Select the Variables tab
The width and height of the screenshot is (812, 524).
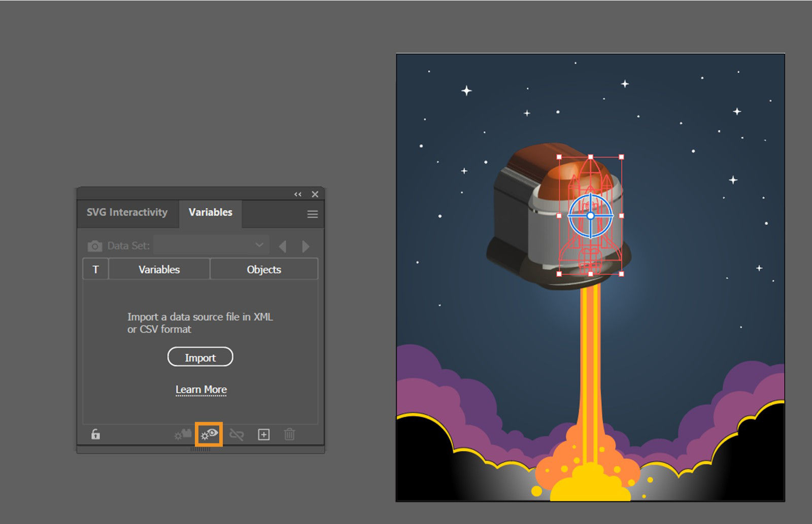click(210, 212)
